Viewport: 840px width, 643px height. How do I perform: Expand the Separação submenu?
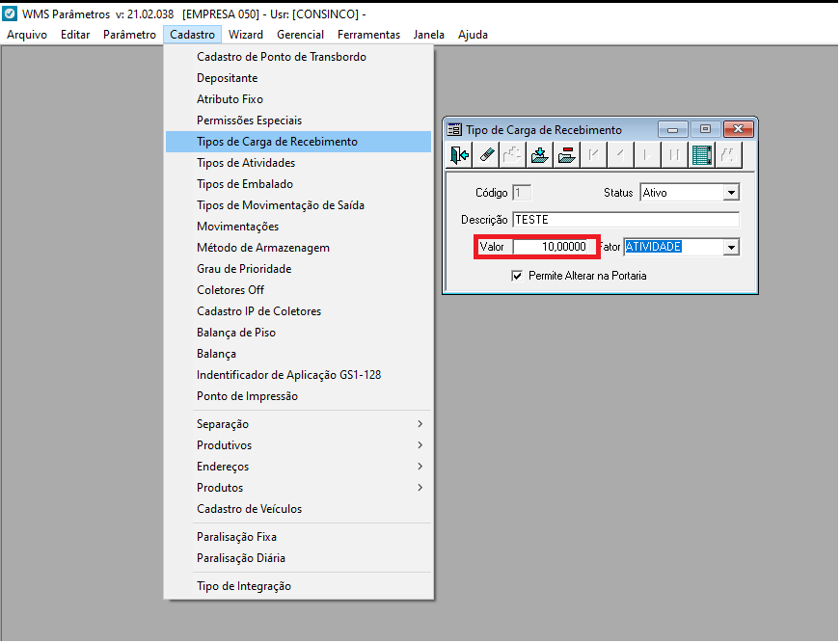coord(298,424)
